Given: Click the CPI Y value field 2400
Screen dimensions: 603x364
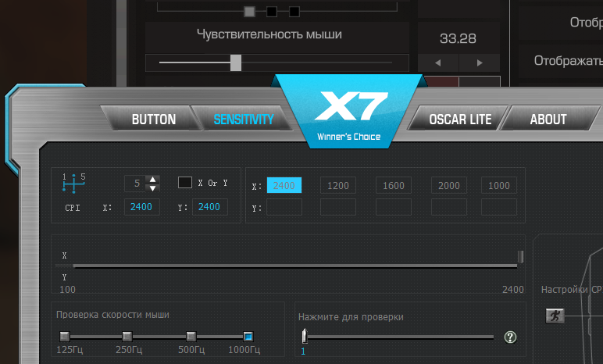Looking at the screenshot, I should pyautogui.click(x=209, y=207).
